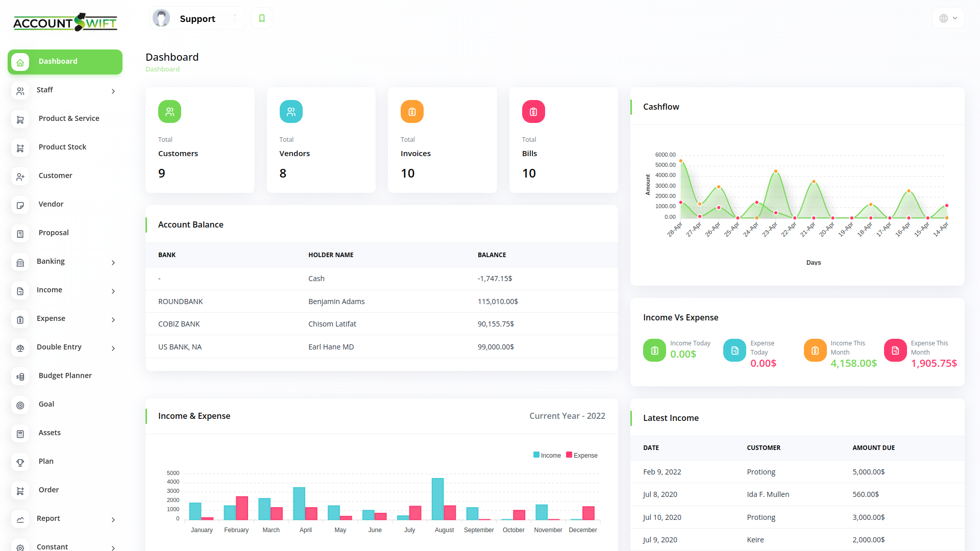Click the 28-Apr cashflow data point
This screenshot has width=980, height=551.
coord(680,161)
